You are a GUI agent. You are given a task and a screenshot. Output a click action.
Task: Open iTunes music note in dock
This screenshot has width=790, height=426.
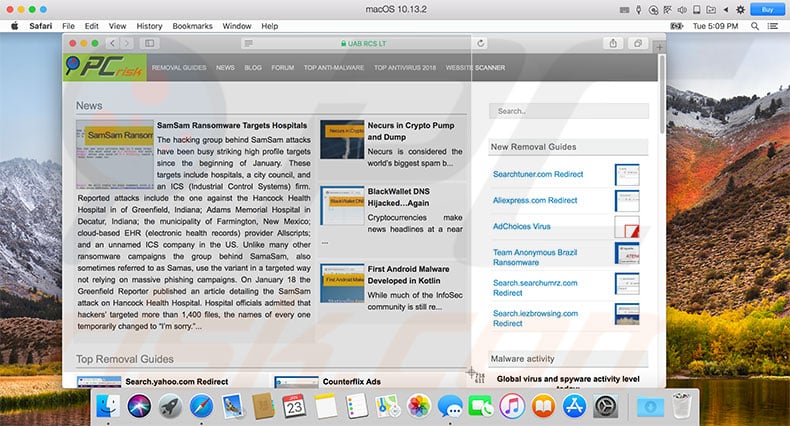tap(512, 406)
